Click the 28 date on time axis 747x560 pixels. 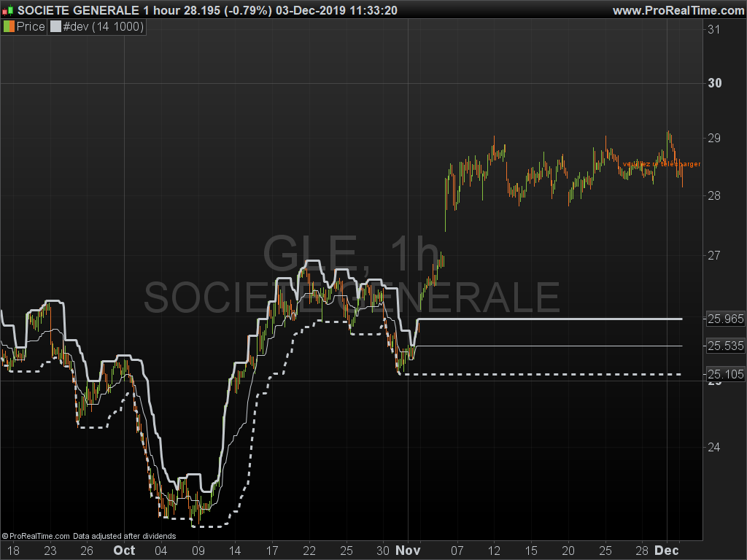click(642, 551)
